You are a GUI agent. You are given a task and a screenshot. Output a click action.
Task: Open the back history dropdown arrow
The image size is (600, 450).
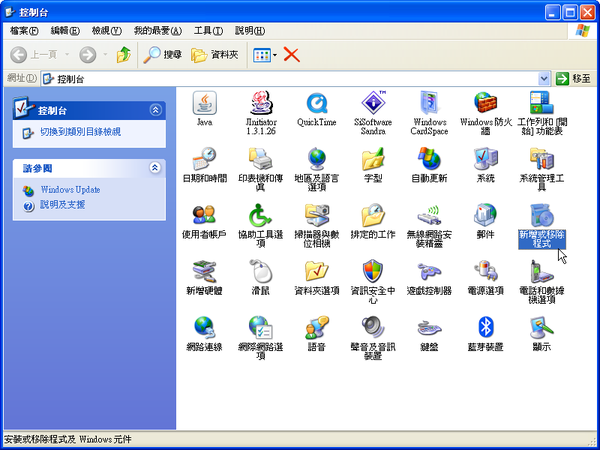pos(67,55)
